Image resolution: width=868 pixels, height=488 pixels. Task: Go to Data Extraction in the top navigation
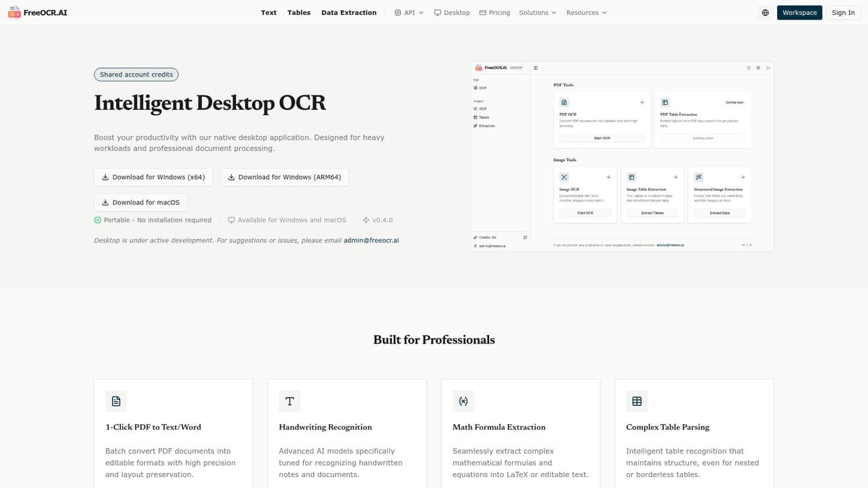point(349,12)
